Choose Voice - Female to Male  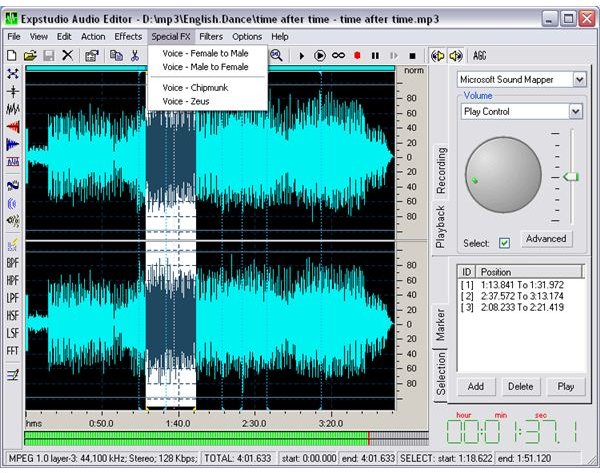[x=207, y=53]
